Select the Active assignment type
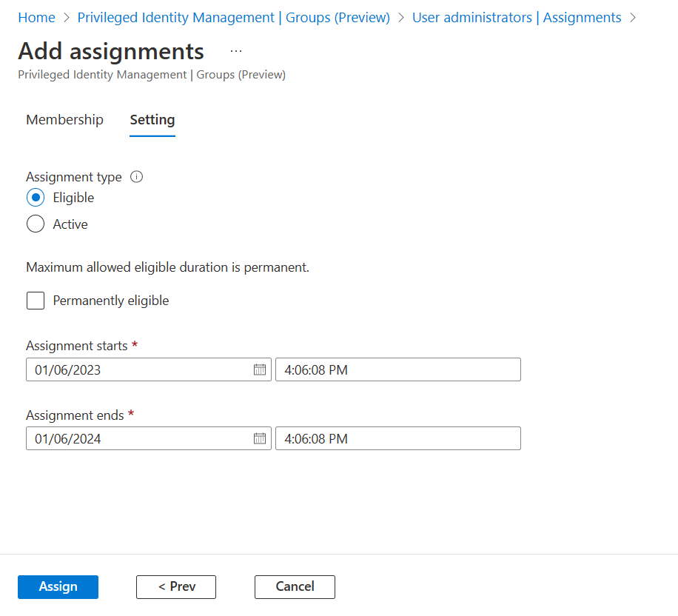678x616 pixels. tap(36, 224)
